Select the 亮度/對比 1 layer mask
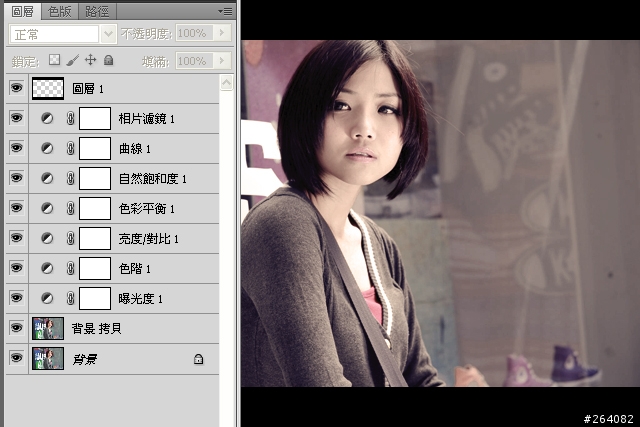The image size is (640, 427). (95, 238)
